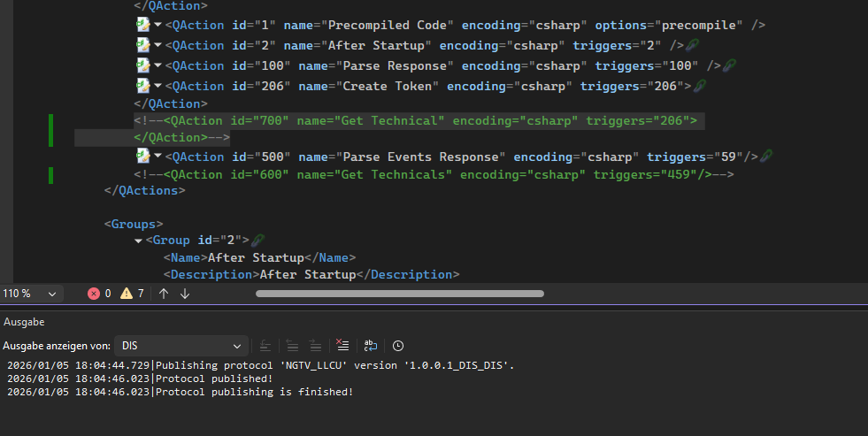Show timestamps with the clock icon
Viewport: 868px width, 436px height.
(x=398, y=346)
